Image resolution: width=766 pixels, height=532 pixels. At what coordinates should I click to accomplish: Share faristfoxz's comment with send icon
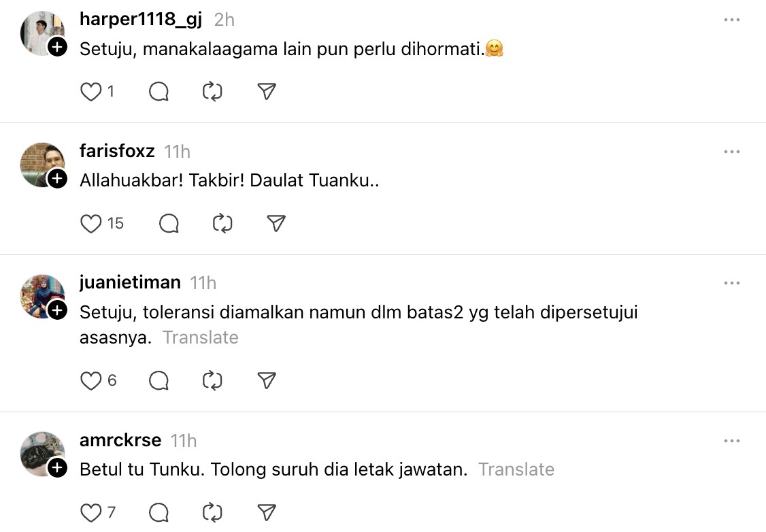(276, 223)
